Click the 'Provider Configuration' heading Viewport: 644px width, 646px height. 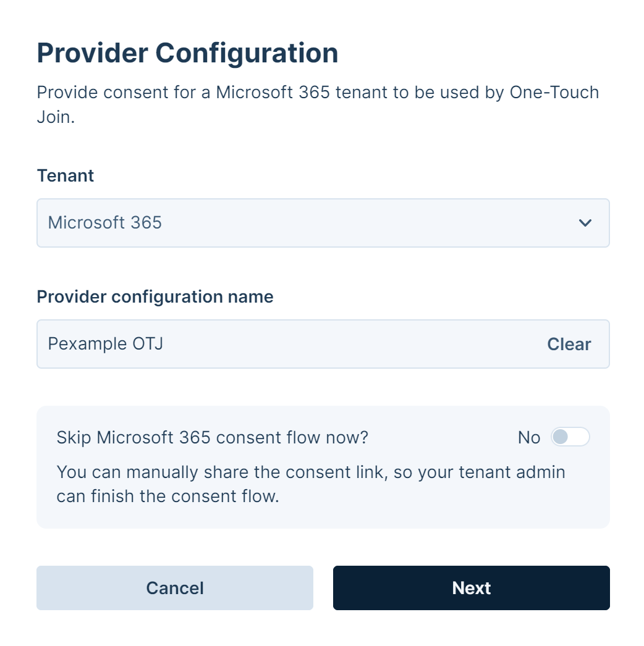click(187, 53)
